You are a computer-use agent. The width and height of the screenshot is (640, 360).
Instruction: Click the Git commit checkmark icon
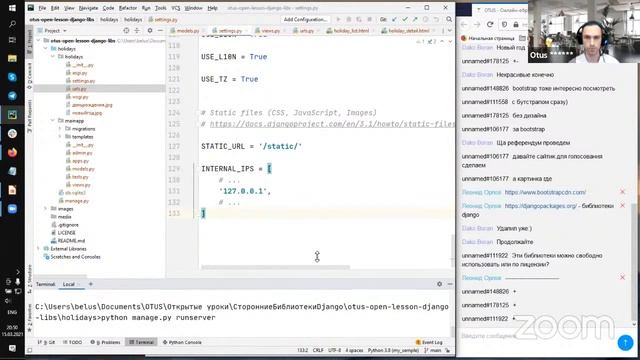[x=404, y=19]
